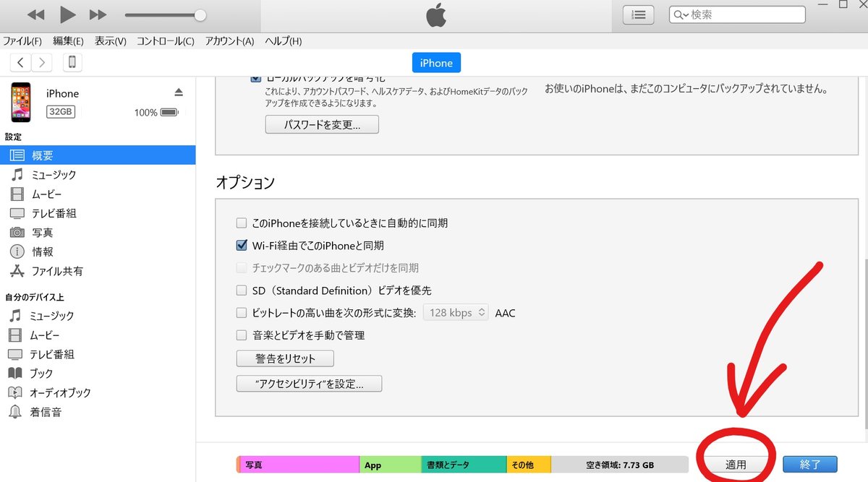The image size is (868, 482).
Task: Open the 128 kbps bitrate dropdown
Action: click(456, 313)
